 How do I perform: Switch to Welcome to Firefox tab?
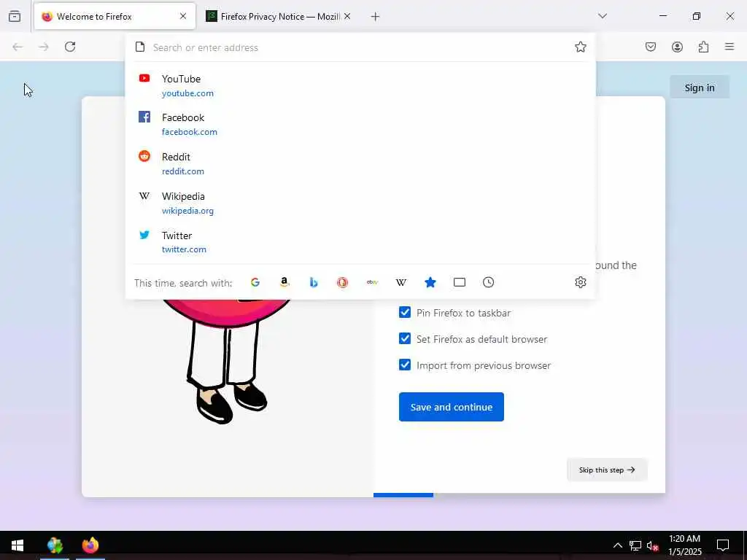pos(115,16)
